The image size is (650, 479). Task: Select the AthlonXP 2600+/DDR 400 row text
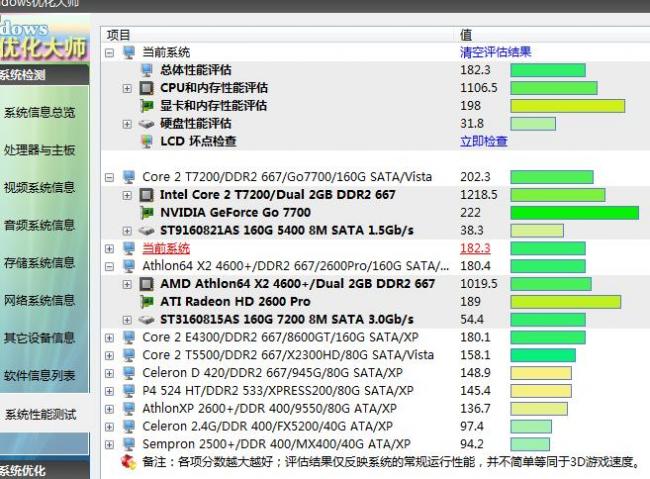269,408
